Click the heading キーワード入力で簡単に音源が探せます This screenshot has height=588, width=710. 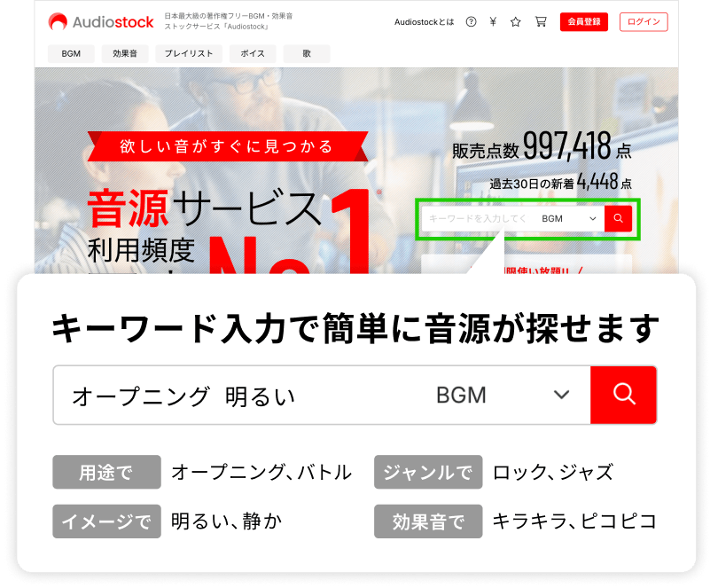[355, 328]
